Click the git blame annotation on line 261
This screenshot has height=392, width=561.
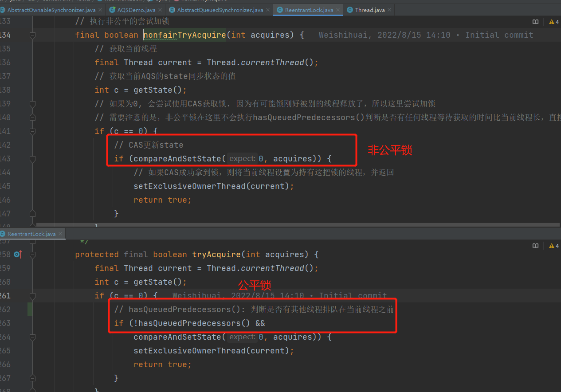click(x=279, y=296)
